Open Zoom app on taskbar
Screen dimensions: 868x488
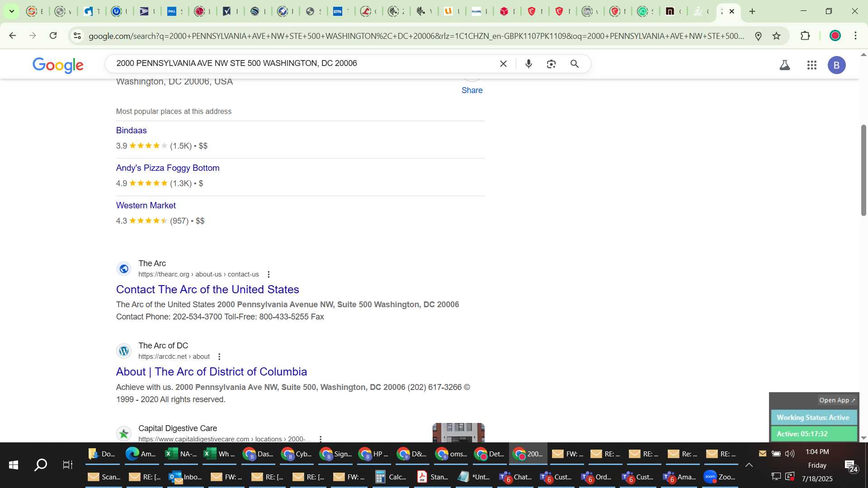pos(720,477)
